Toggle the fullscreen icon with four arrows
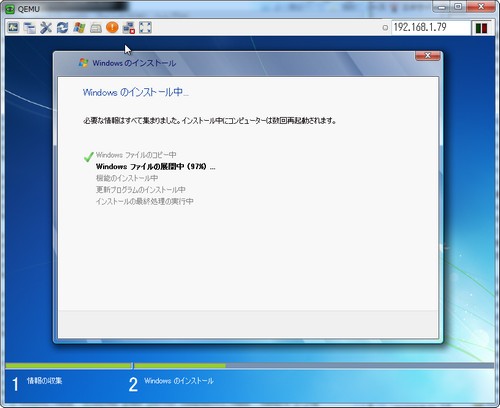The width and height of the screenshot is (500, 408). (x=145, y=27)
